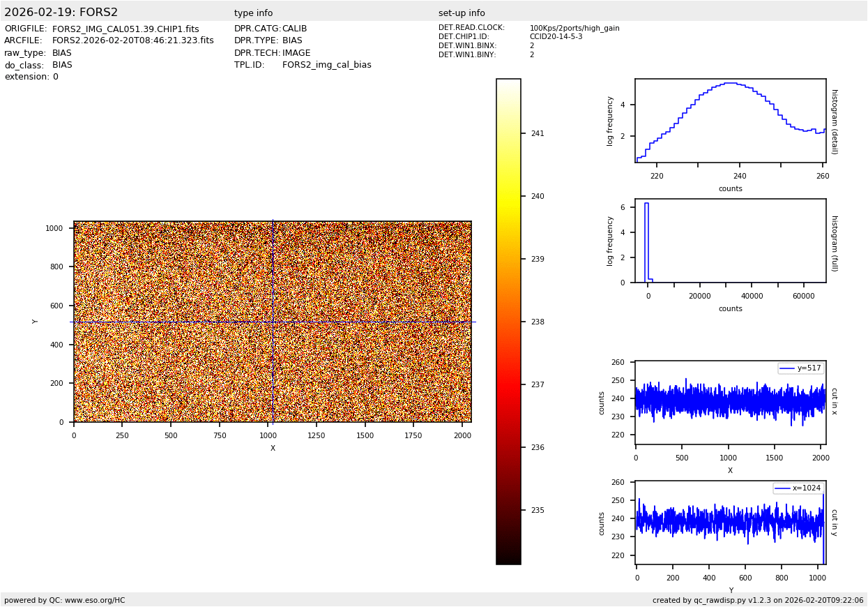Image resolution: width=868 pixels, height=607 pixels.
Task: Click the qc_rawdisp.py creation footer text
Action: point(758,600)
